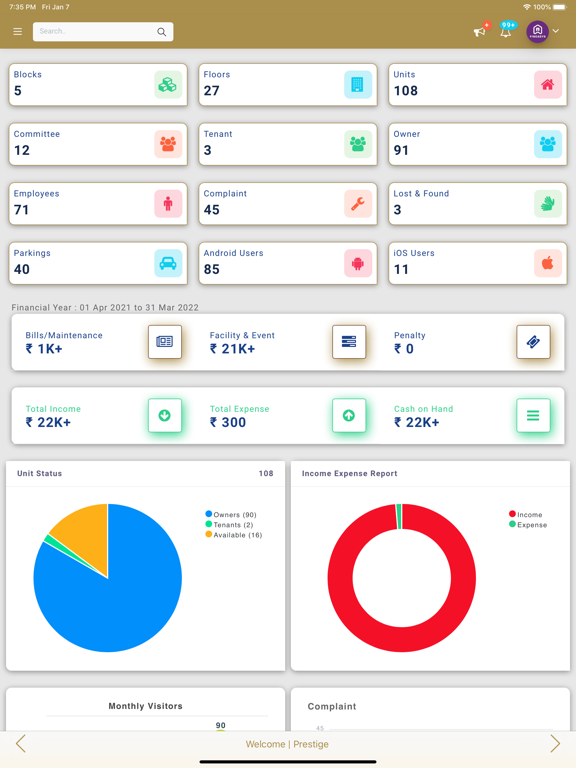Click the Total Expense amount ₹ 300

[x=228, y=422]
